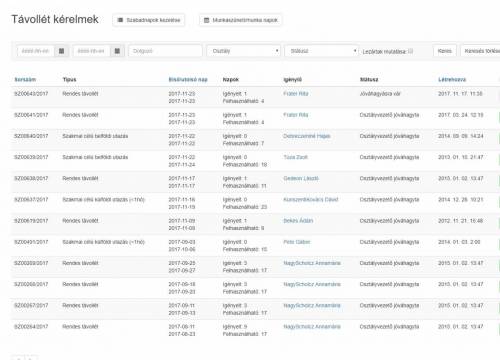Click the Keres search button
Viewport: 500px width, 360px height.
pyautogui.click(x=445, y=51)
